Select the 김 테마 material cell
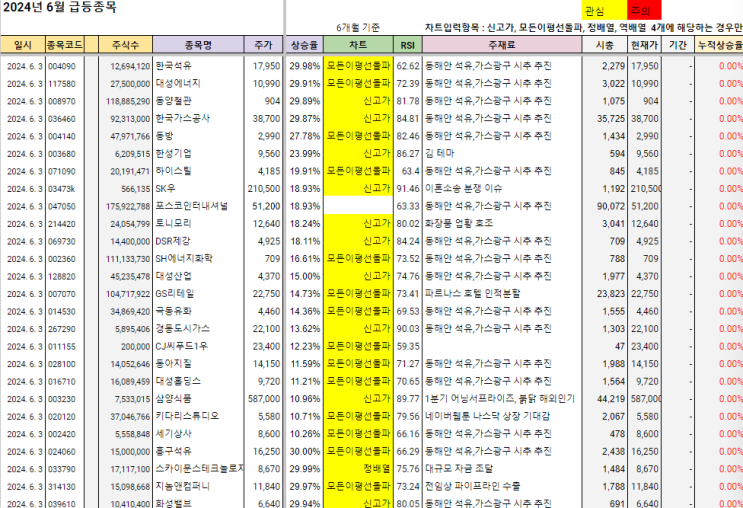Screen dimensions: 743x508 tap(439, 154)
